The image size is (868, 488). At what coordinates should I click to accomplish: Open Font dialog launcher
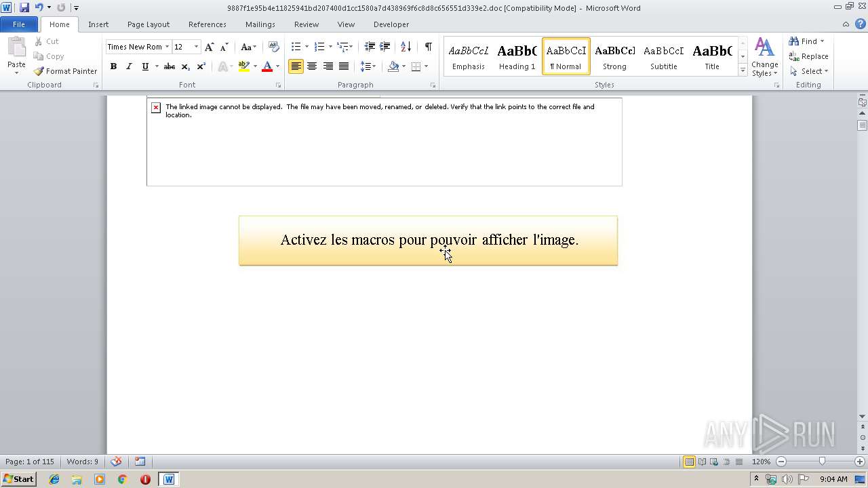[278, 85]
